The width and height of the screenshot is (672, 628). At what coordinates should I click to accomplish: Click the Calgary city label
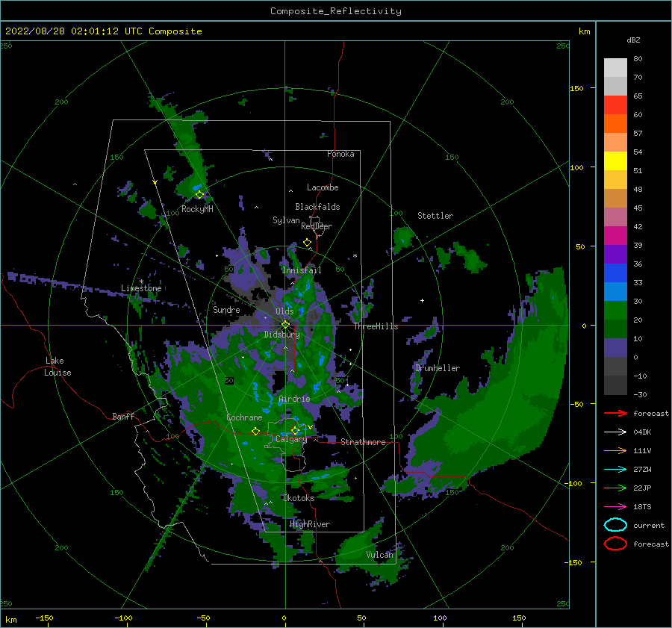(291, 439)
